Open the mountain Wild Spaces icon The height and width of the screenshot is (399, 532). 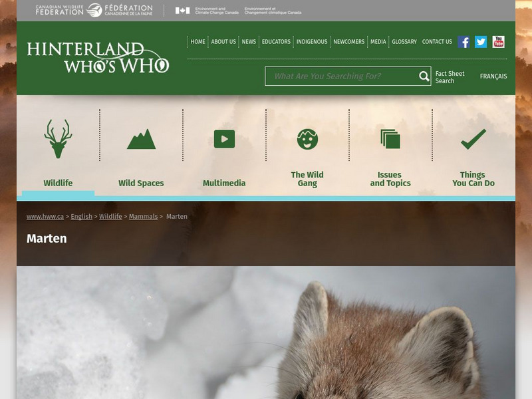(141, 139)
